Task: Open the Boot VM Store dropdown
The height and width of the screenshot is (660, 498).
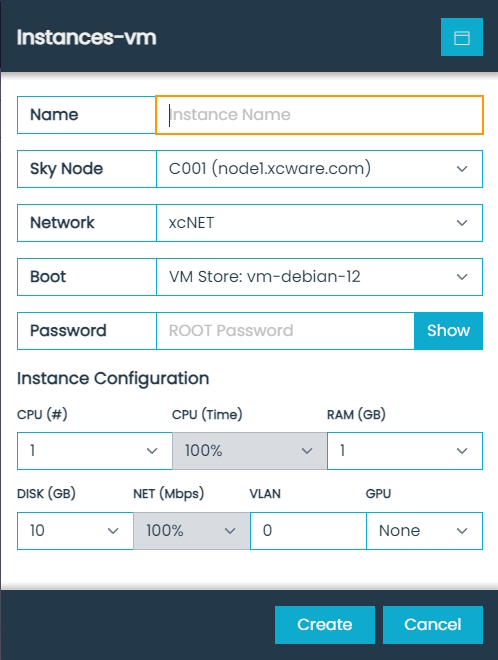Action: tap(319, 277)
